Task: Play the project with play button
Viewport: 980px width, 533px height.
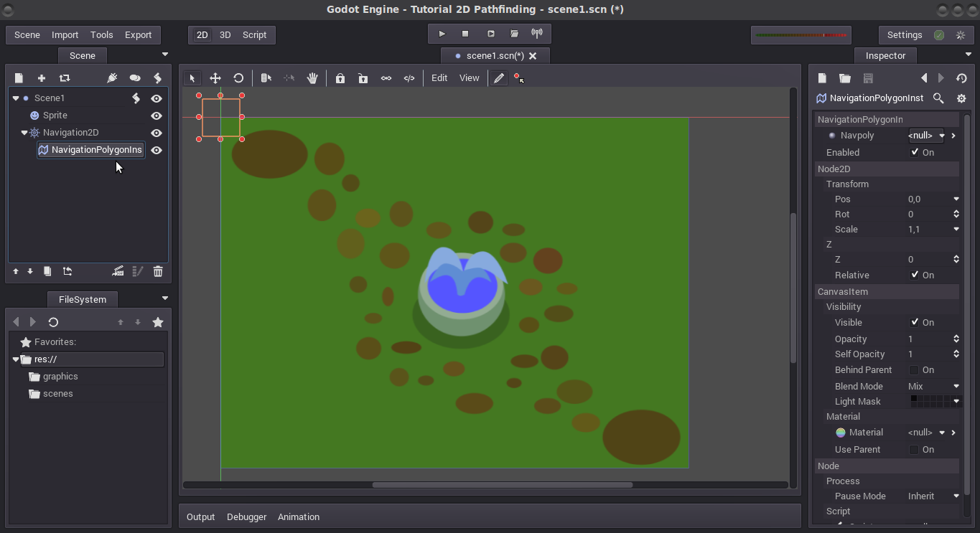Action: click(442, 34)
